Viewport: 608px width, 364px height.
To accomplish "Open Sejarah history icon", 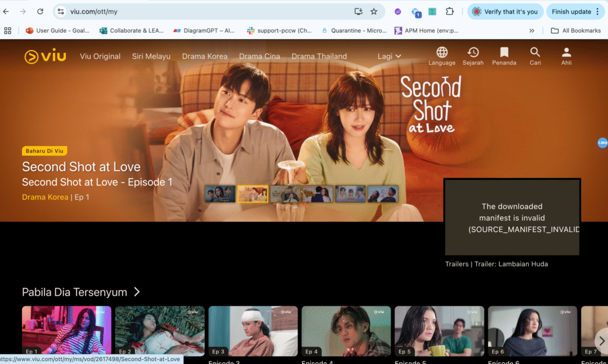I will point(473,56).
